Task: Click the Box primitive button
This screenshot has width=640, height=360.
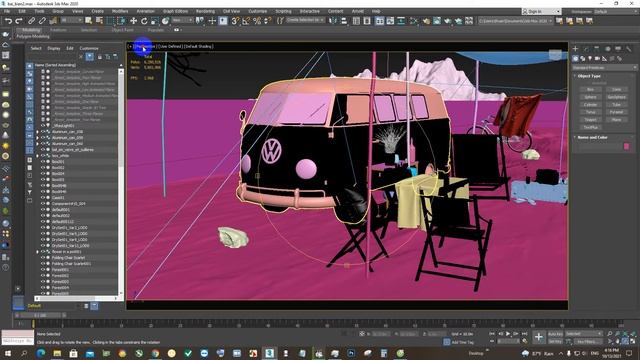Action: [590, 89]
